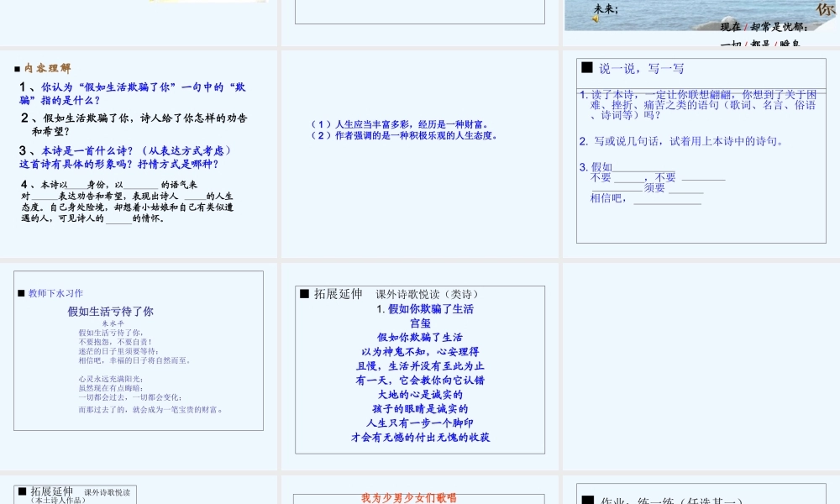
Task: Click the heading '说一说，写一写'
Action: [x=641, y=69]
